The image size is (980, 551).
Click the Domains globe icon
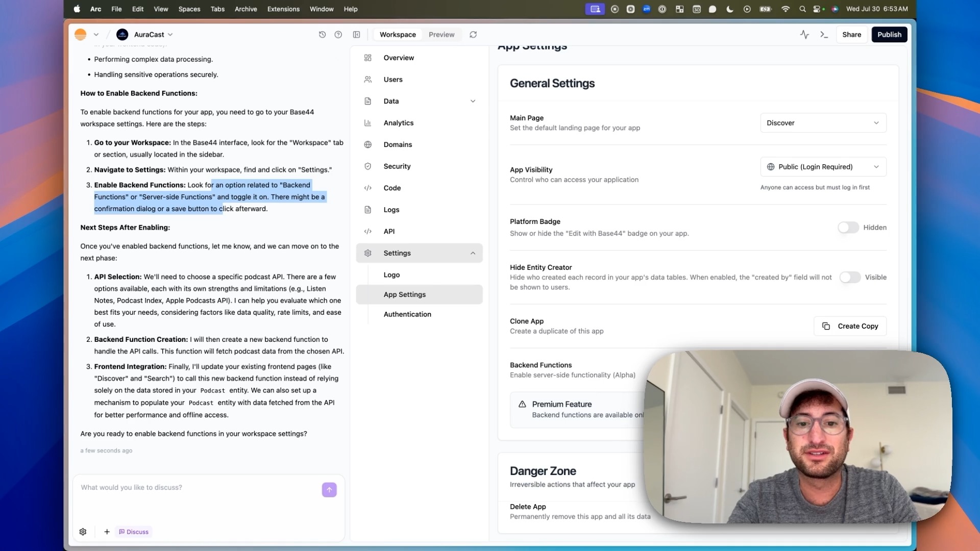click(x=367, y=144)
